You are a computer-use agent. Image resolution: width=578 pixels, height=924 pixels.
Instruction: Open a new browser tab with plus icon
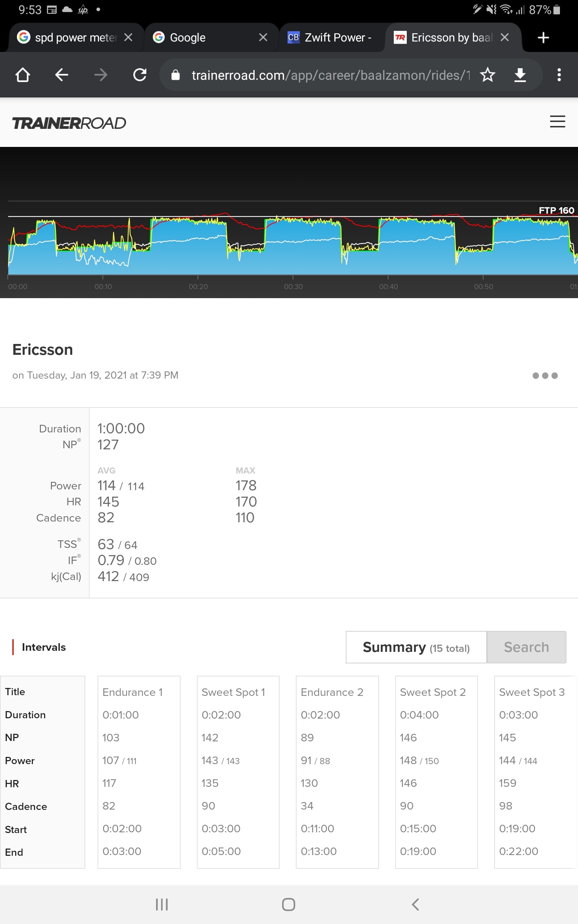pyautogui.click(x=543, y=38)
